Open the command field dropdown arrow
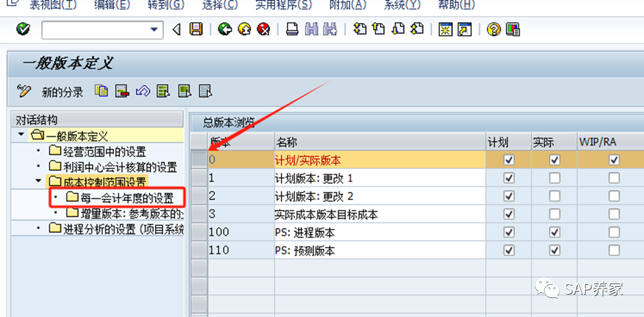This screenshot has width=644, height=317. pos(154,30)
